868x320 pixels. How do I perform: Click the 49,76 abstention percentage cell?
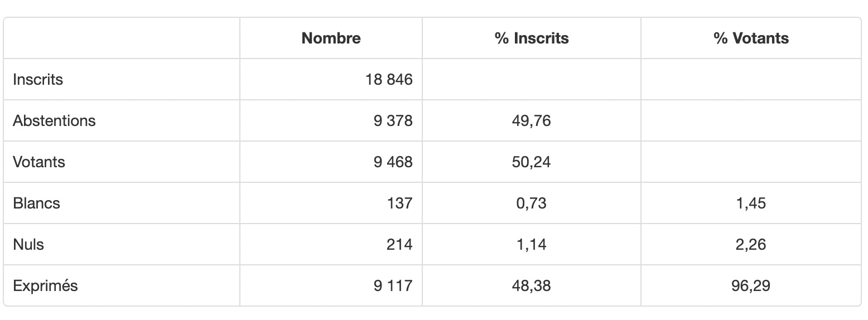click(531, 121)
